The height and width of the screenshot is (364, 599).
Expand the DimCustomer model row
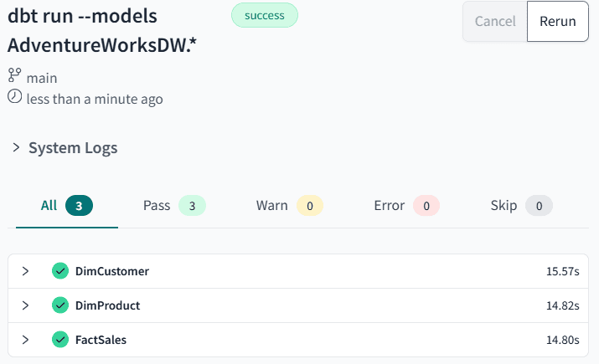[25, 271]
